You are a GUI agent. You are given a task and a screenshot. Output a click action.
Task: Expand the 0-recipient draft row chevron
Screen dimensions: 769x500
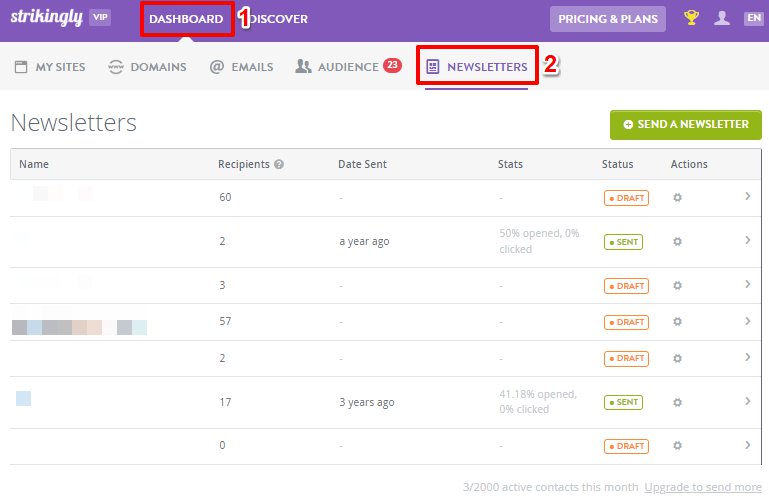(747, 445)
